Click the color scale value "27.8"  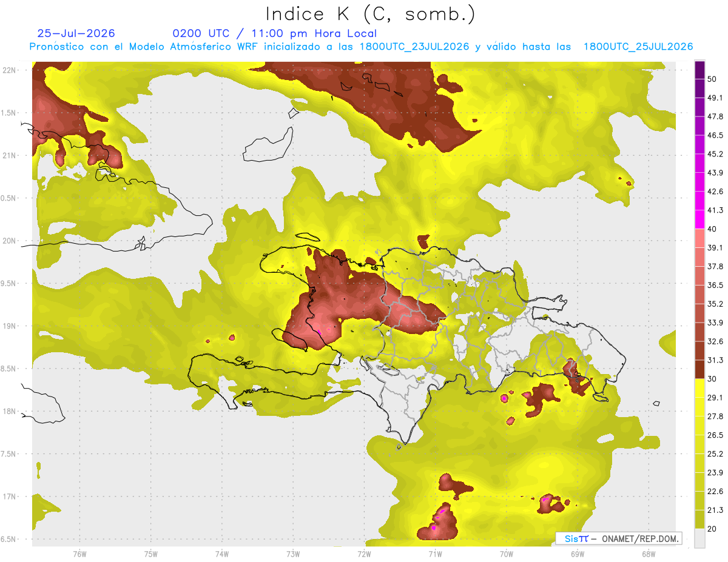coord(715,416)
